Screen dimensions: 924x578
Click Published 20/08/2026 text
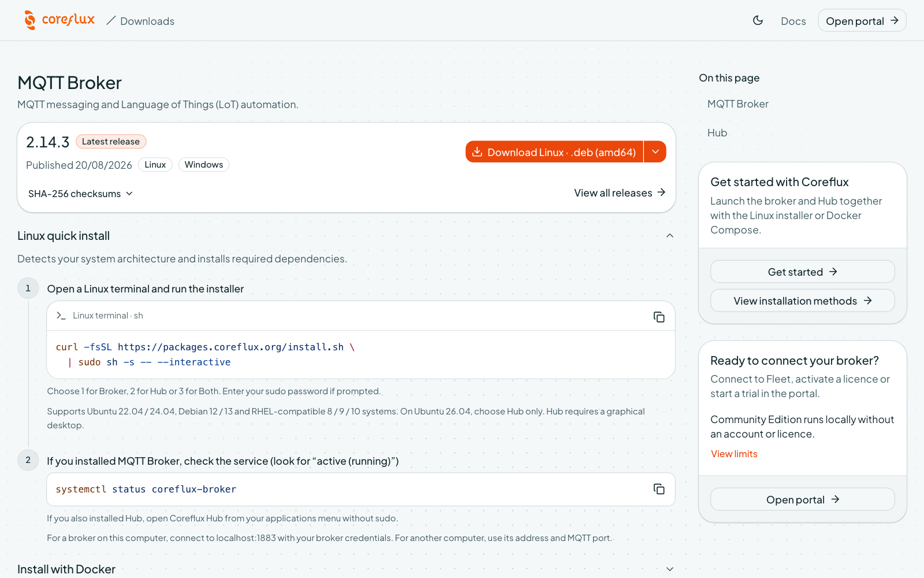(x=79, y=165)
